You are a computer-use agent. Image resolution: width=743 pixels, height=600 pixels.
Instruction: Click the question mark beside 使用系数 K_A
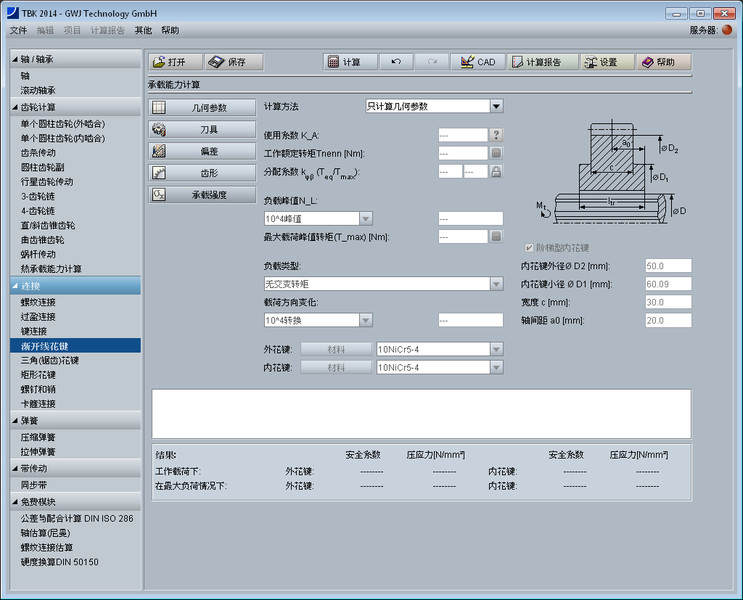pyautogui.click(x=496, y=135)
